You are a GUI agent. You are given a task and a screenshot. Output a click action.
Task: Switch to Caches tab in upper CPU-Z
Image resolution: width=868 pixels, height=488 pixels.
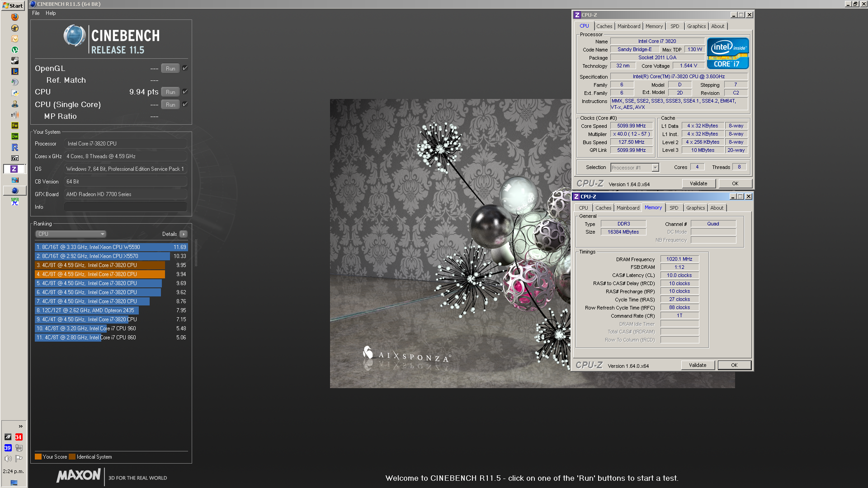(x=604, y=26)
